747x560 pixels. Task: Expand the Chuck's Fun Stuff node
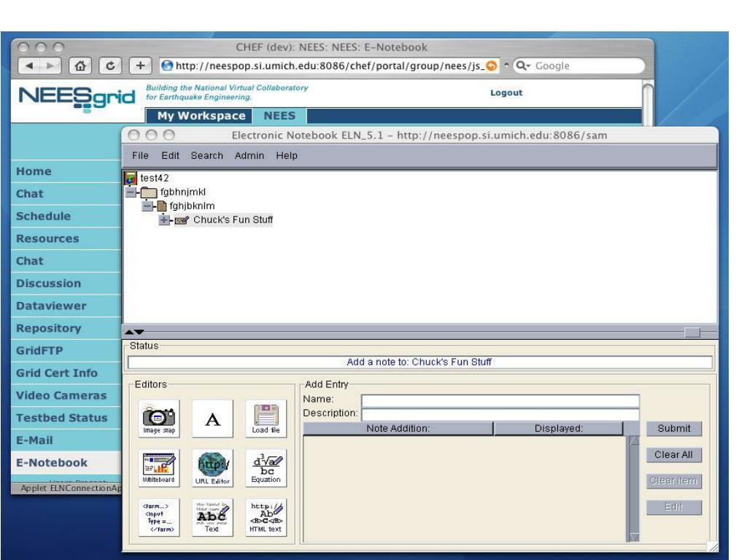pyautogui.click(x=164, y=220)
